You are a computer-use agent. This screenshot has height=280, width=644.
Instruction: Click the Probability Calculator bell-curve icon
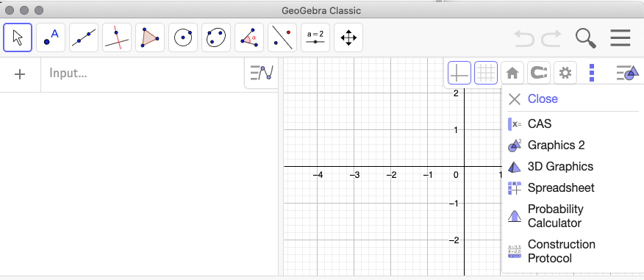point(515,216)
